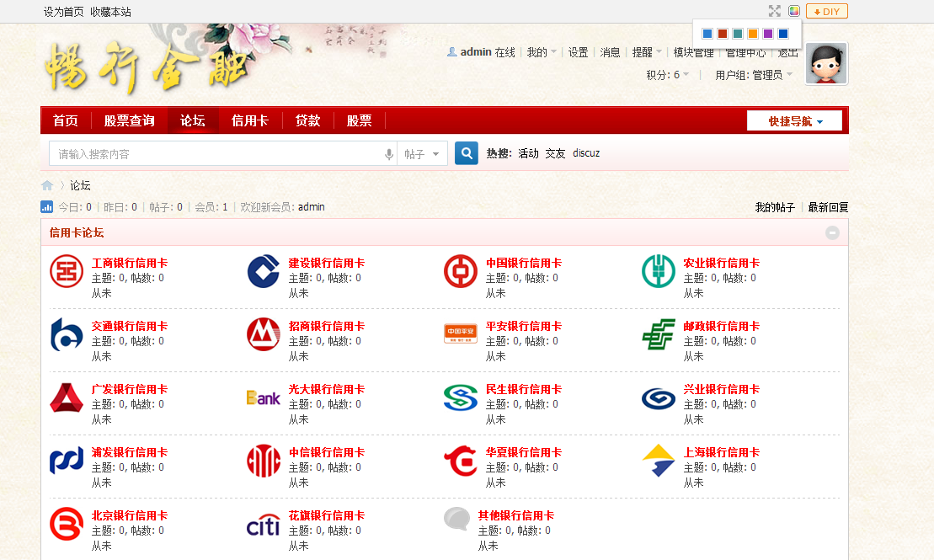Open the 工商银行信用卡 forum link

[x=129, y=263]
